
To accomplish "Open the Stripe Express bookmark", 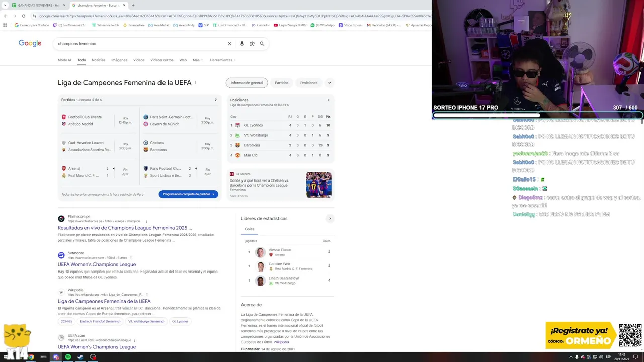I will click(x=350, y=25).
